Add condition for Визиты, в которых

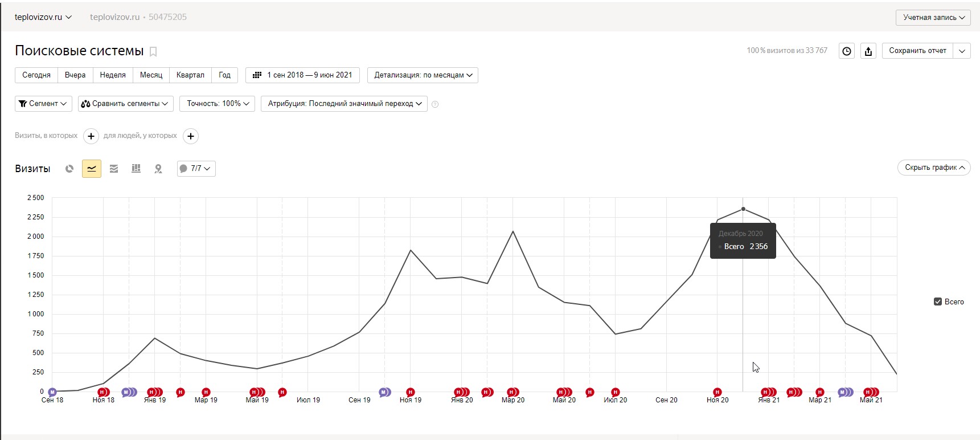(x=91, y=136)
